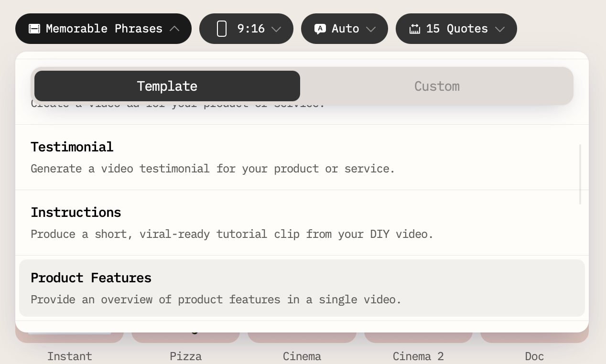Click the phone aspect ratio icon
The image size is (606, 364).
(221, 29)
